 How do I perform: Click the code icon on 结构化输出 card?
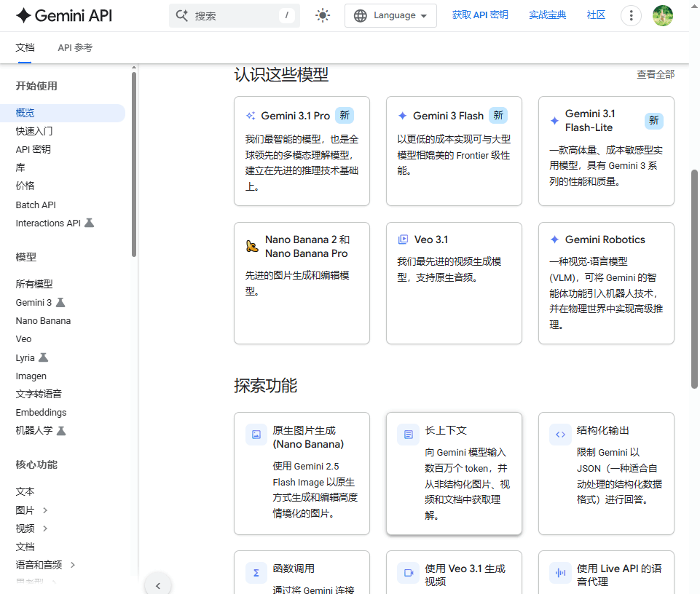coord(560,434)
